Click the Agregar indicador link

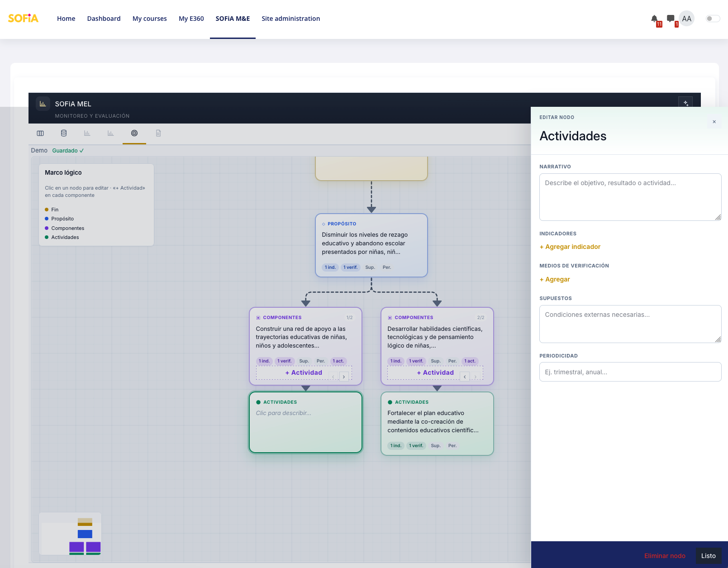pyautogui.click(x=570, y=247)
